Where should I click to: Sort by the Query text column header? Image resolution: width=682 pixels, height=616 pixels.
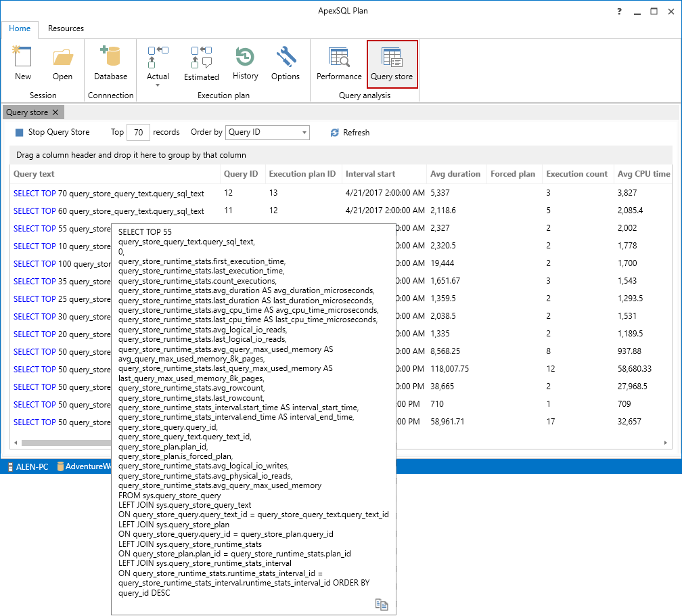(115, 174)
